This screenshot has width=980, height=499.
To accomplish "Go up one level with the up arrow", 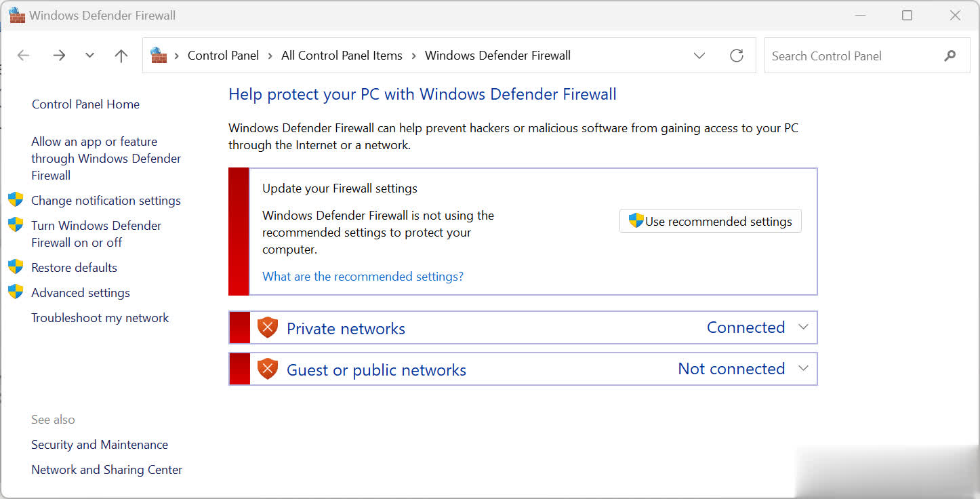I will [x=121, y=56].
